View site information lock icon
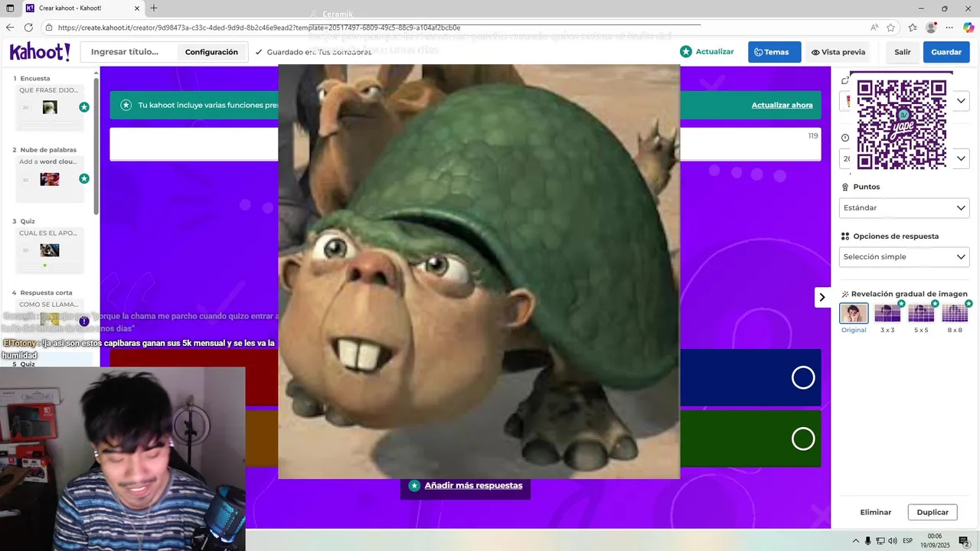This screenshot has height=551, width=980. tap(49, 28)
